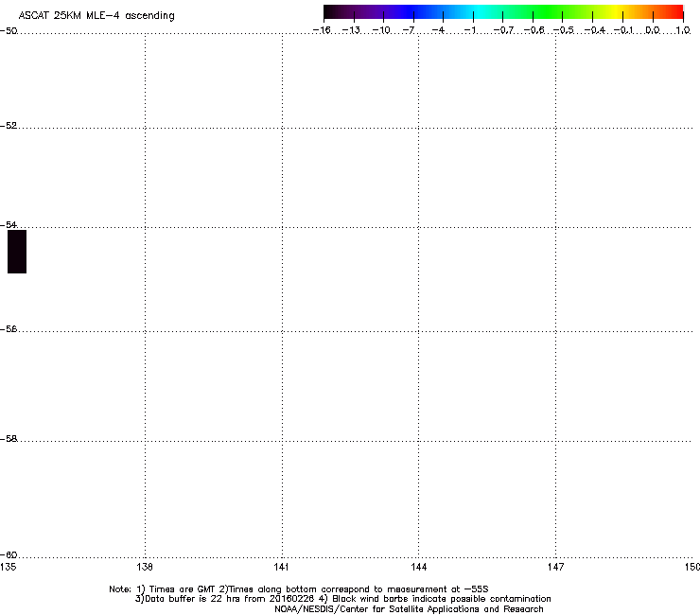
Task: Click the -50 latitude label
Action: 9,31
